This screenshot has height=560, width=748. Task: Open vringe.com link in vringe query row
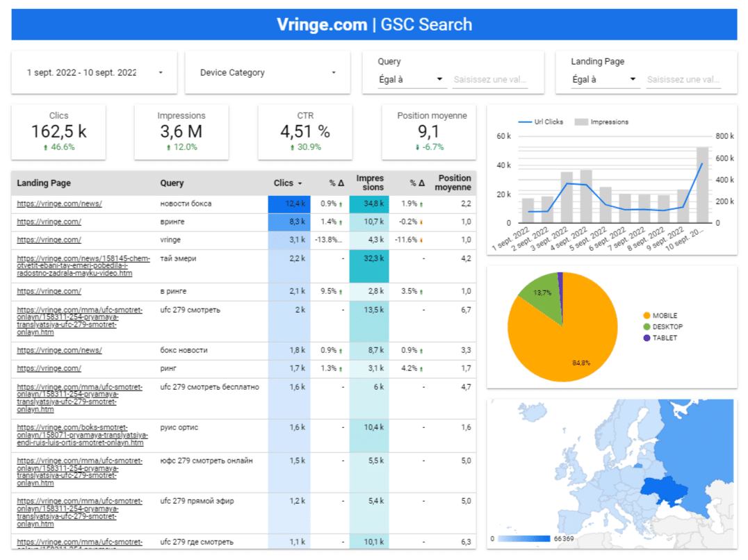click(x=49, y=240)
